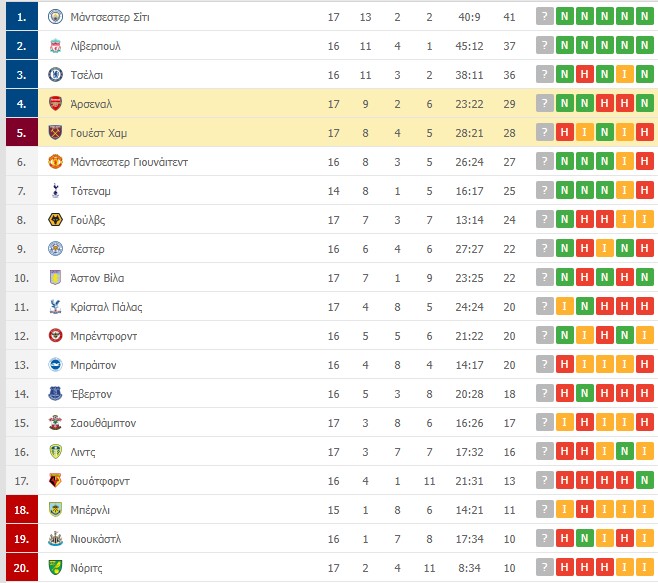Click rank badge 20 in relegation zone
This screenshot has height=583, width=658.
22,567
